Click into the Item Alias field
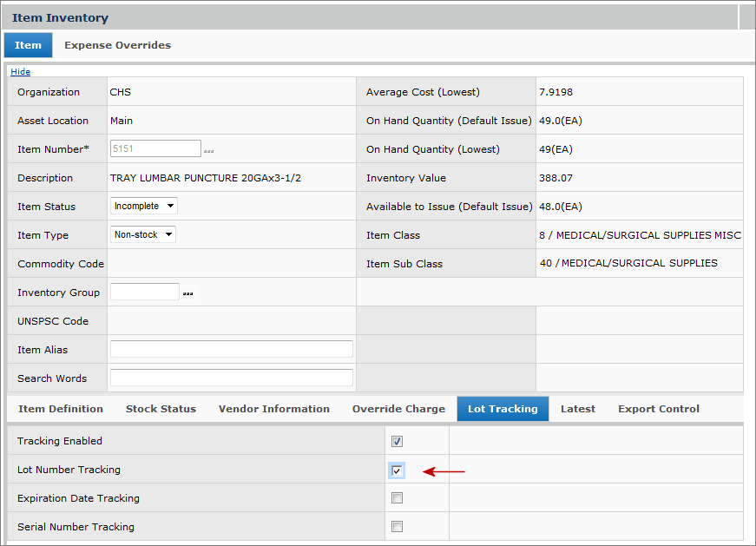This screenshot has height=546, width=756. (x=232, y=350)
